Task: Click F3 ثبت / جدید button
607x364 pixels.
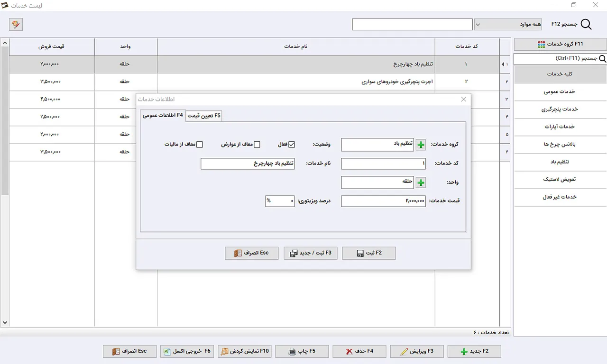Action: click(x=311, y=253)
